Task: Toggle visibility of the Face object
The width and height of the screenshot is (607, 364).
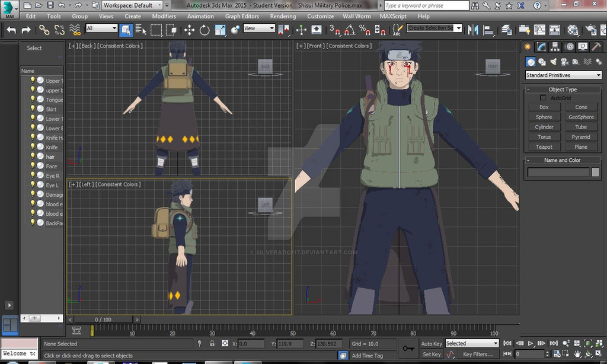Action: click(x=33, y=166)
